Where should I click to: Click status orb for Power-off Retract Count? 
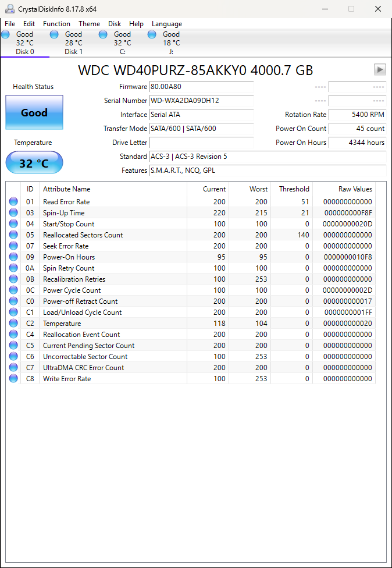[13, 301]
